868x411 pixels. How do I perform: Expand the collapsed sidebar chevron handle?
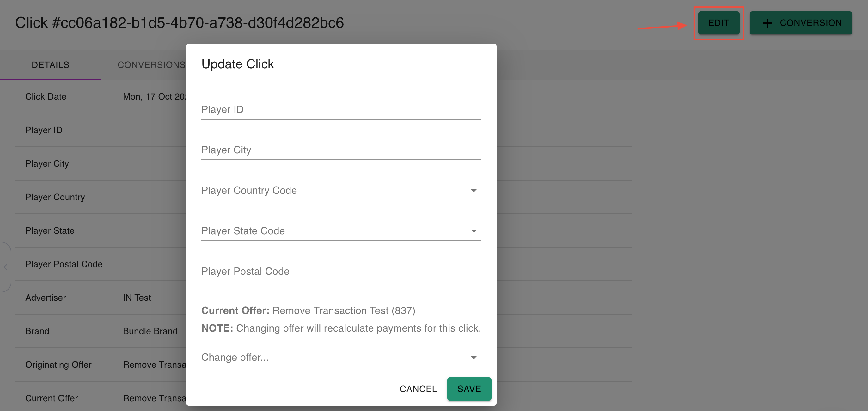(5, 267)
